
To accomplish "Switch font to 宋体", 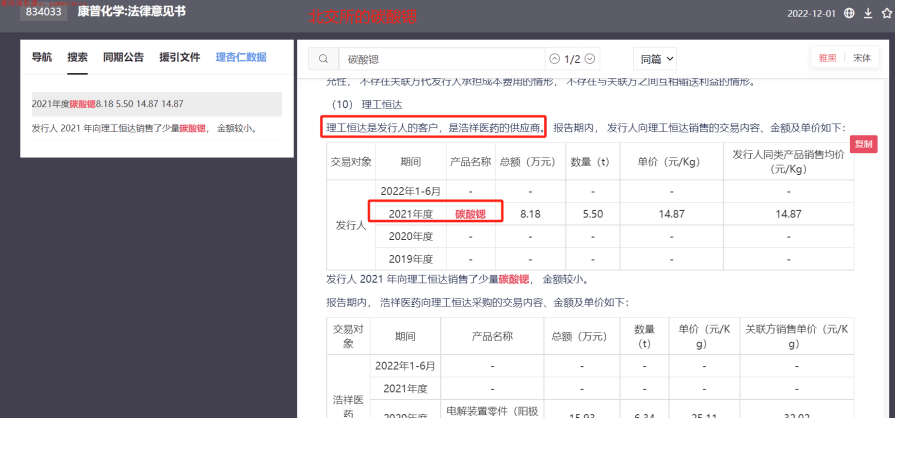I will point(861,58).
